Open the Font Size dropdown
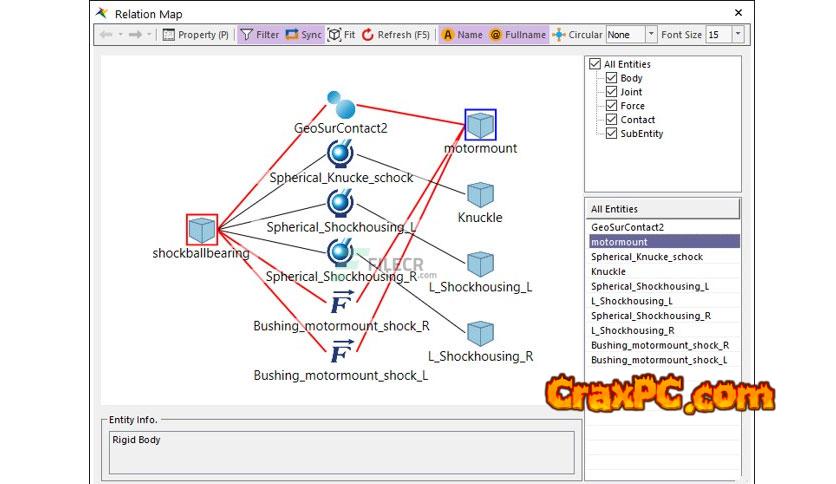Image resolution: width=836 pixels, height=484 pixels. tap(738, 35)
